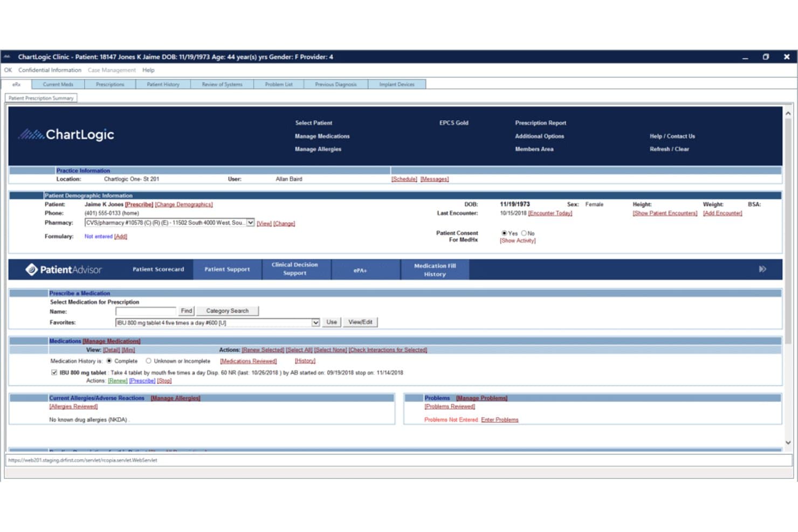798x532 pixels.
Task: Open Additional Options
Action: (540, 136)
